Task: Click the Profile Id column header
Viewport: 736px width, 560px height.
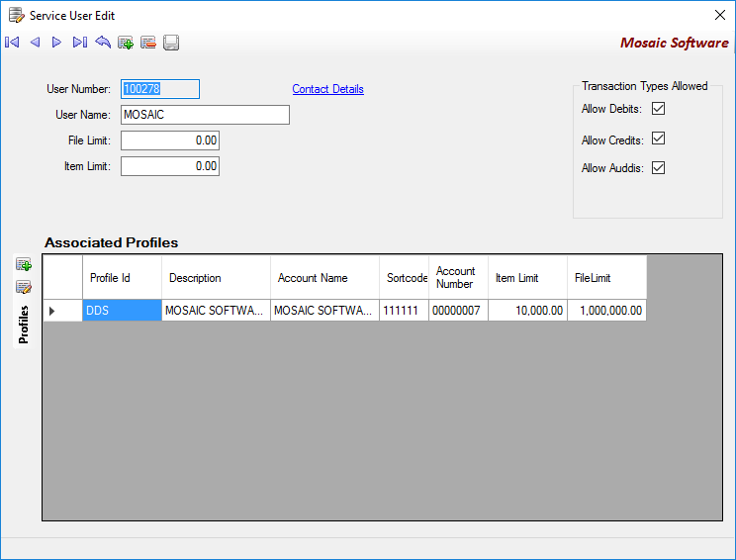Action: (x=122, y=277)
